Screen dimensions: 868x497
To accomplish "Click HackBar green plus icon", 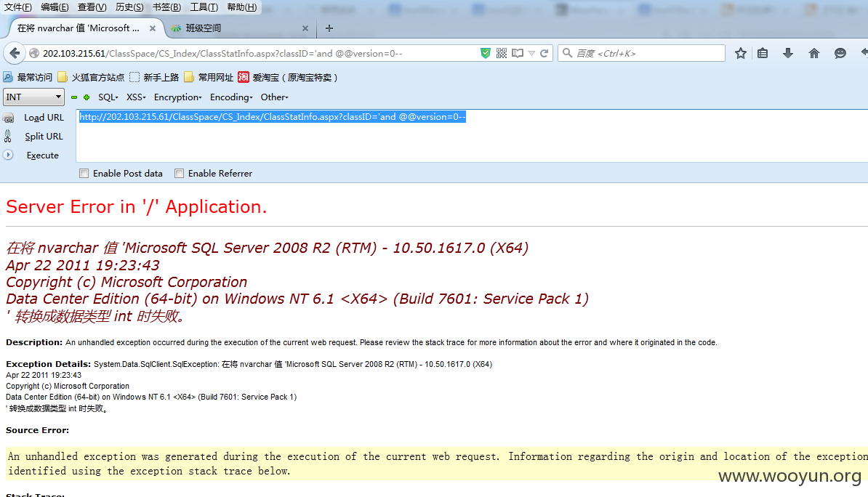I will click(87, 97).
